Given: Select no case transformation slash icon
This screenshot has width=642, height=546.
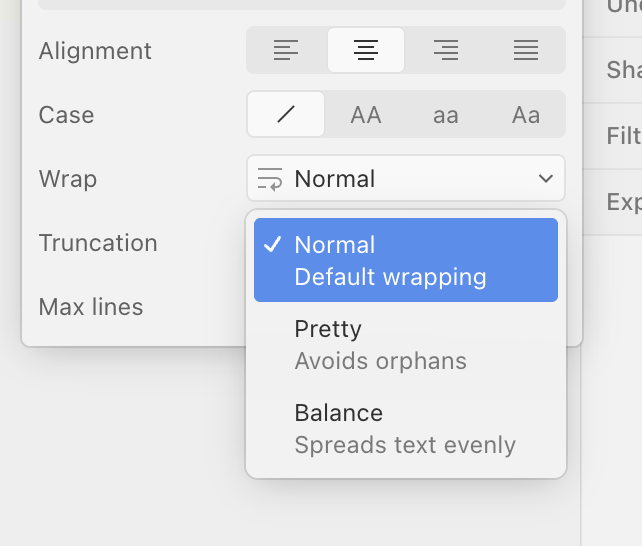Looking at the screenshot, I should (286, 114).
